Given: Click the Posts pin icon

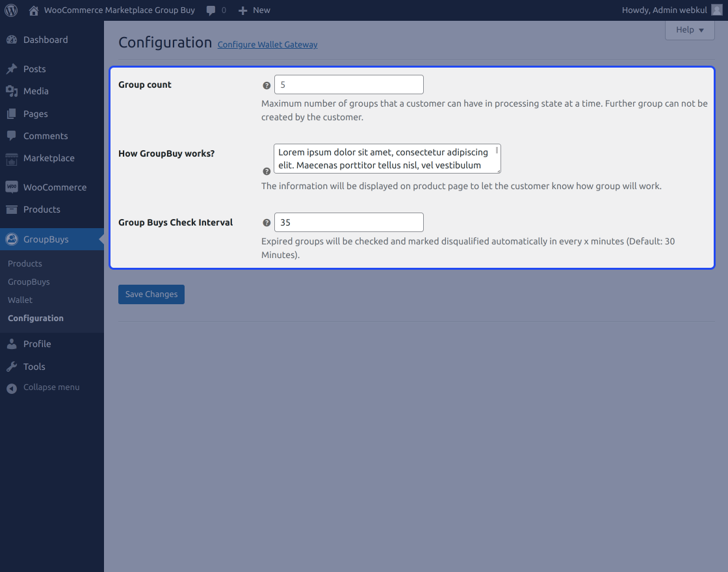Looking at the screenshot, I should [12, 69].
